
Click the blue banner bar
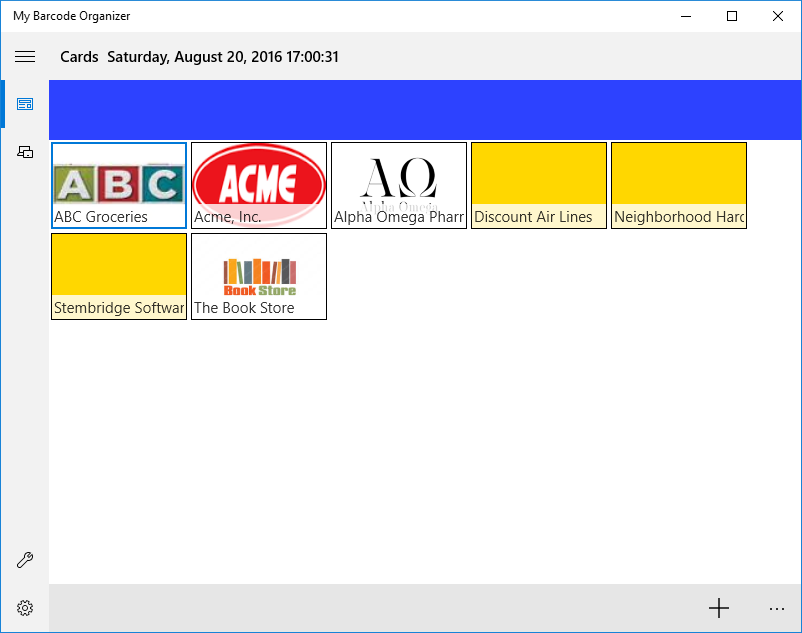[x=425, y=110]
